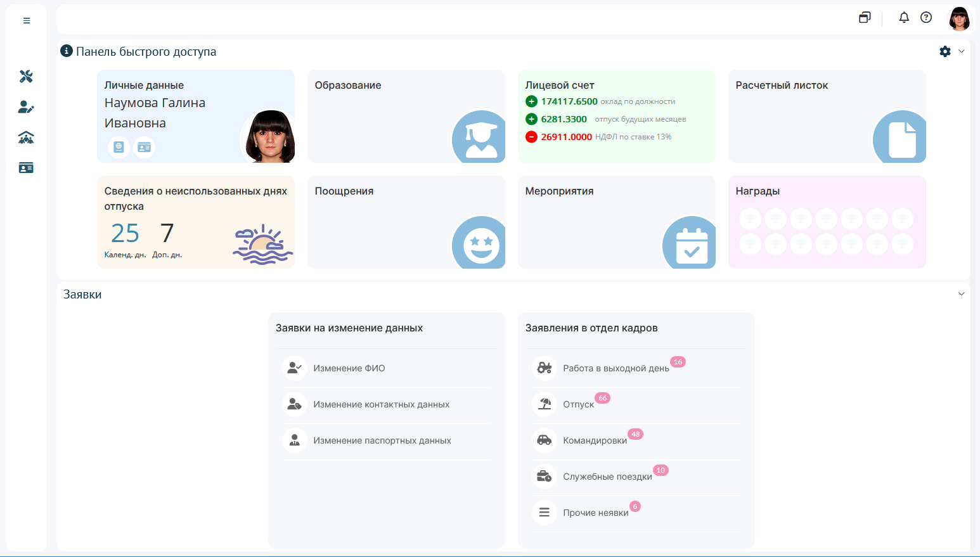Click the overlapping windows icon in the header

(x=865, y=18)
